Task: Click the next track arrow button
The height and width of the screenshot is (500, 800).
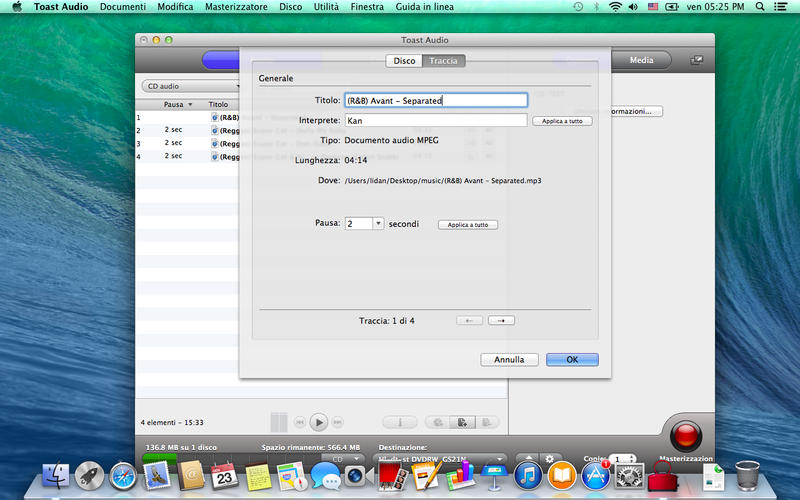Action: tap(501, 320)
